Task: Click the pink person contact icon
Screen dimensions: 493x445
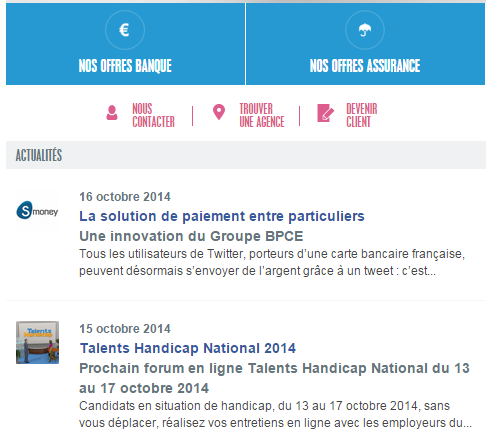Action: 112,113
